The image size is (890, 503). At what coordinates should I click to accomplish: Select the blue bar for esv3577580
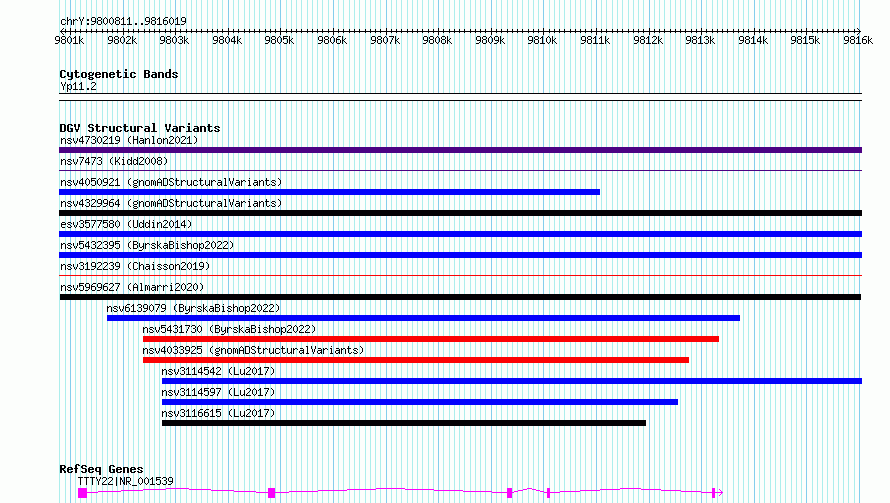[x=460, y=234]
